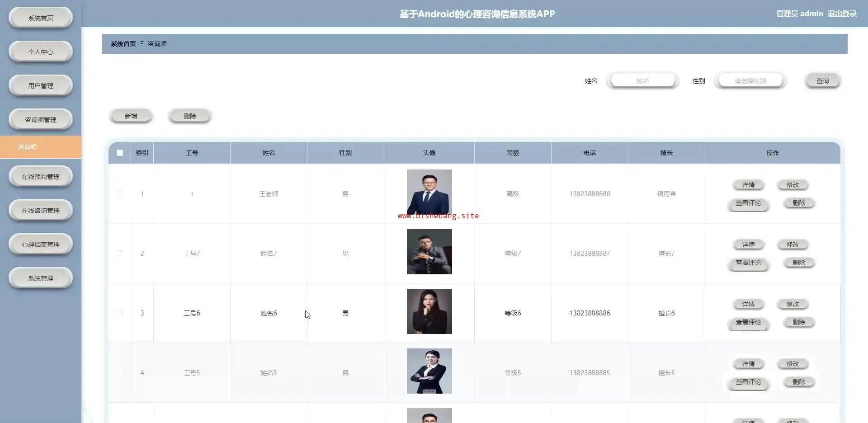Viewport: 868px width, 423px height.
Task: Click the 等级6 cell
Action: [513, 313]
